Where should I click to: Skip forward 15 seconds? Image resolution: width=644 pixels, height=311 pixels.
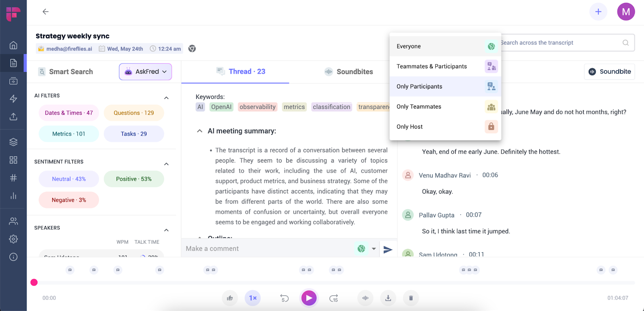(x=334, y=298)
